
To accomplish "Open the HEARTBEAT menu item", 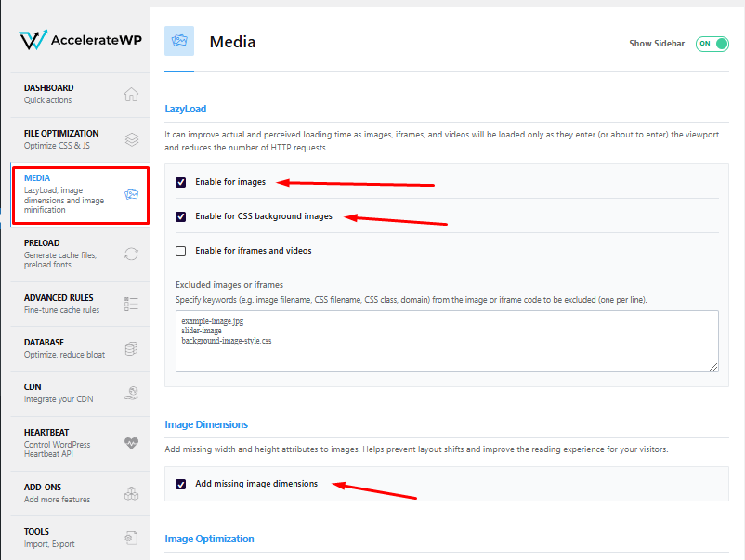I will [x=80, y=443].
